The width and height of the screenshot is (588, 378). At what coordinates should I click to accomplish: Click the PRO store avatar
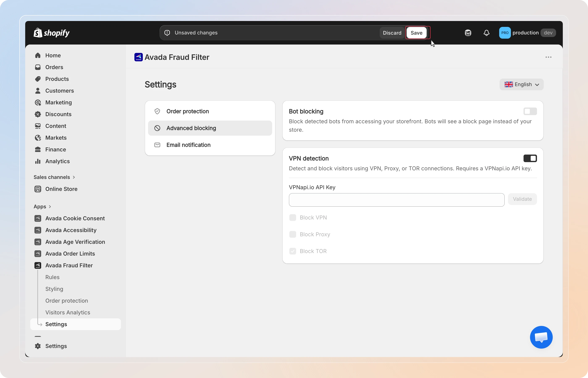click(505, 33)
